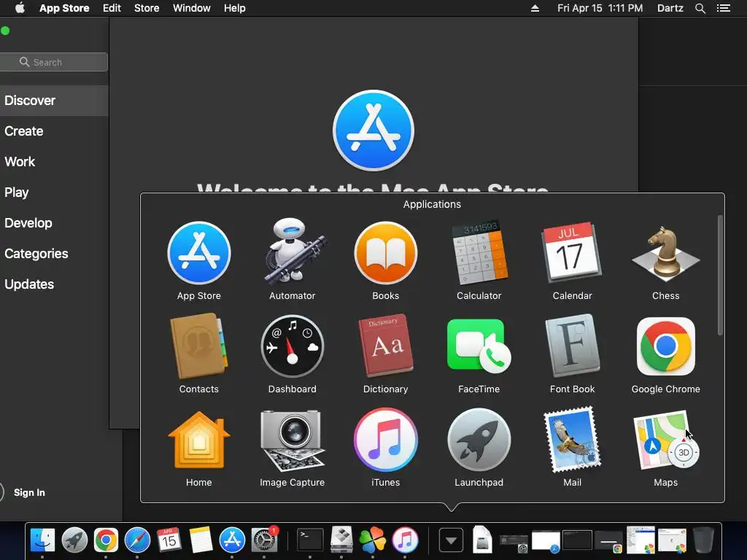Click the Boot Camp Assistant icon in Dock
This screenshot has width=747, height=560.
(341, 540)
